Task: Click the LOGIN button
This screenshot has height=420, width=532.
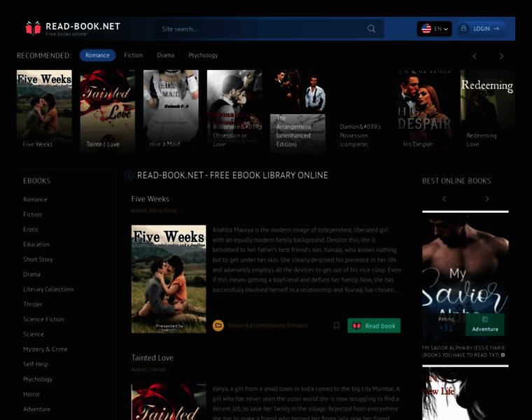Action: click(x=482, y=29)
